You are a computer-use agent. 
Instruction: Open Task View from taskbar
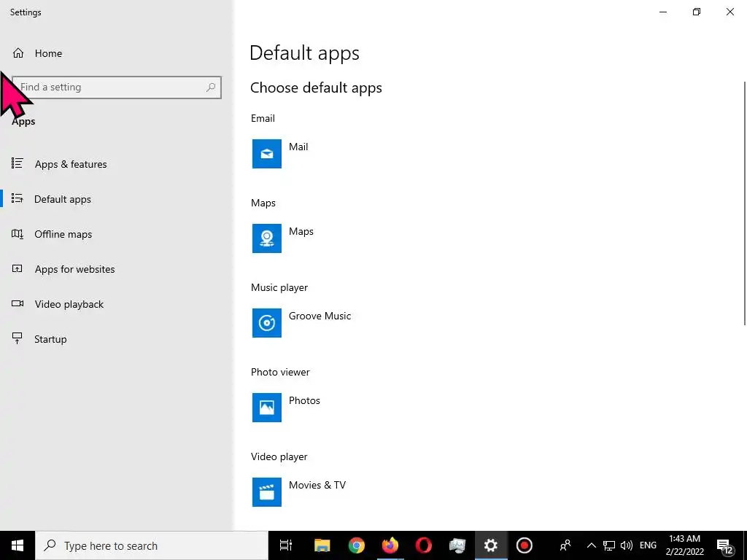point(286,545)
